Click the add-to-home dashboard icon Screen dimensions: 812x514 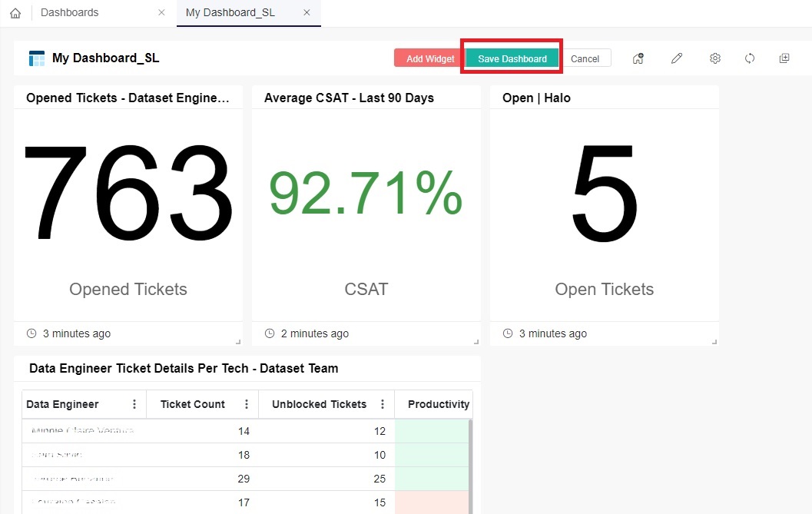point(638,58)
